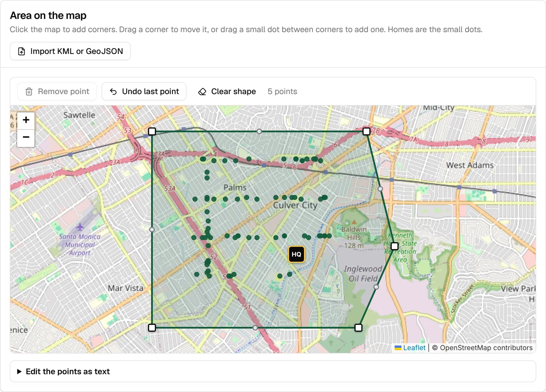Screen dimensions: 546x392
Task: Select the HQ marker on map
Action: coord(296,254)
